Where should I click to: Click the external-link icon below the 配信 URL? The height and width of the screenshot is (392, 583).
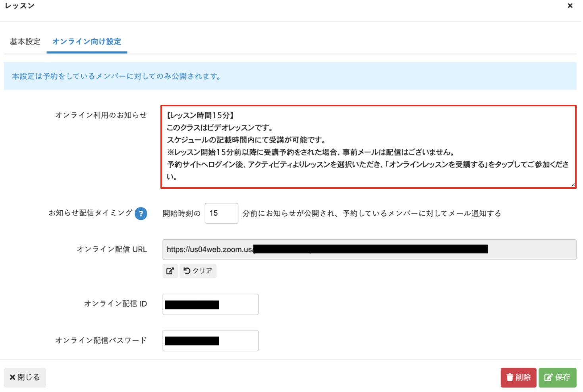pyautogui.click(x=170, y=271)
